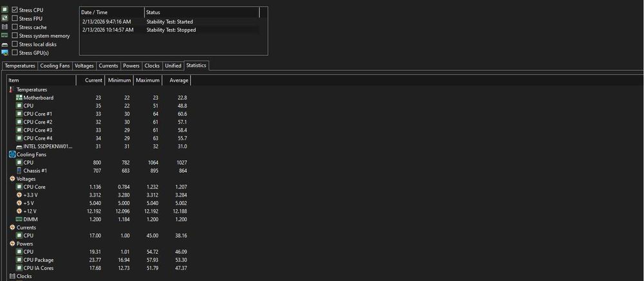Viewport: 644px width, 281px height.
Task: Click the Current column header
Action: [91, 80]
